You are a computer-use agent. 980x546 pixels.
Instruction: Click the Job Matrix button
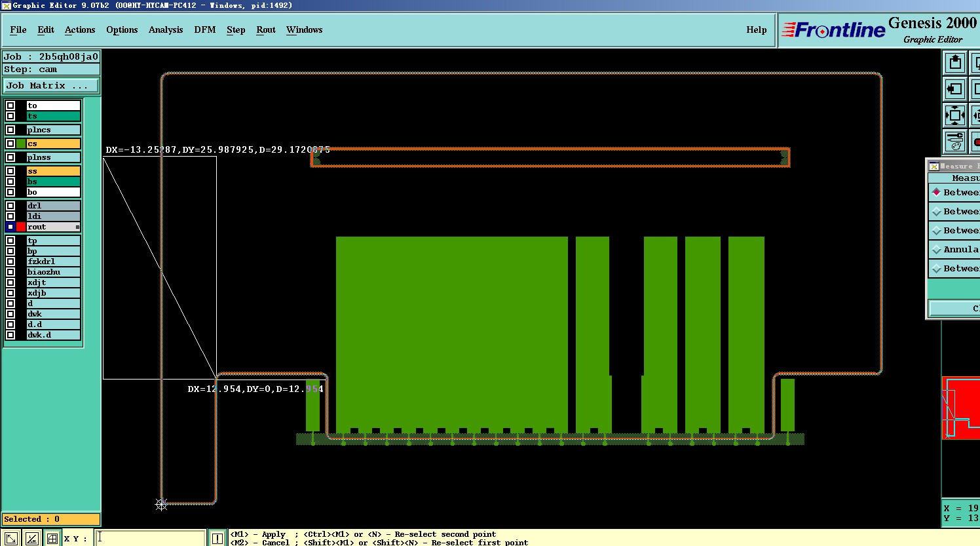point(51,86)
